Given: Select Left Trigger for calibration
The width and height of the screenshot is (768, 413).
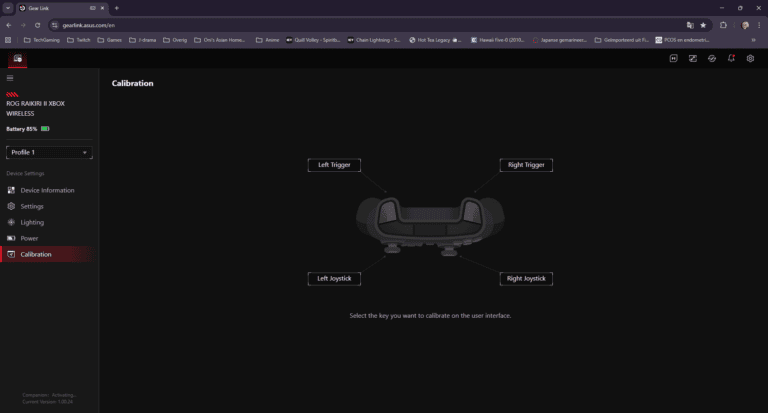Looking at the screenshot, I should (334, 164).
